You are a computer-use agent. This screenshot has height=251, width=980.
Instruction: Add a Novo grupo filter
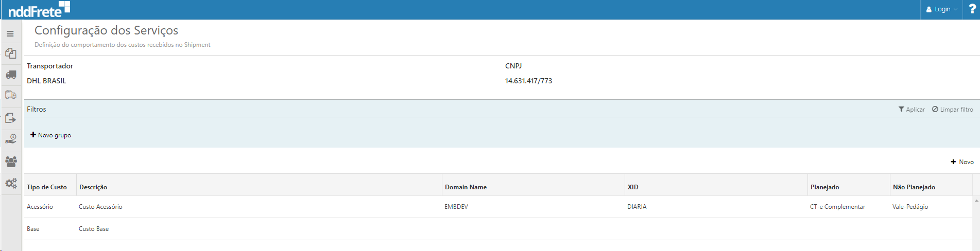pos(50,135)
